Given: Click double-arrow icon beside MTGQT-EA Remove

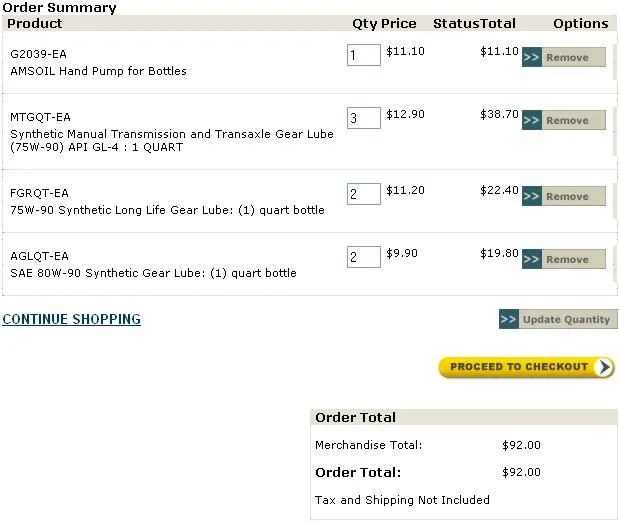Looking at the screenshot, I should (x=532, y=121).
